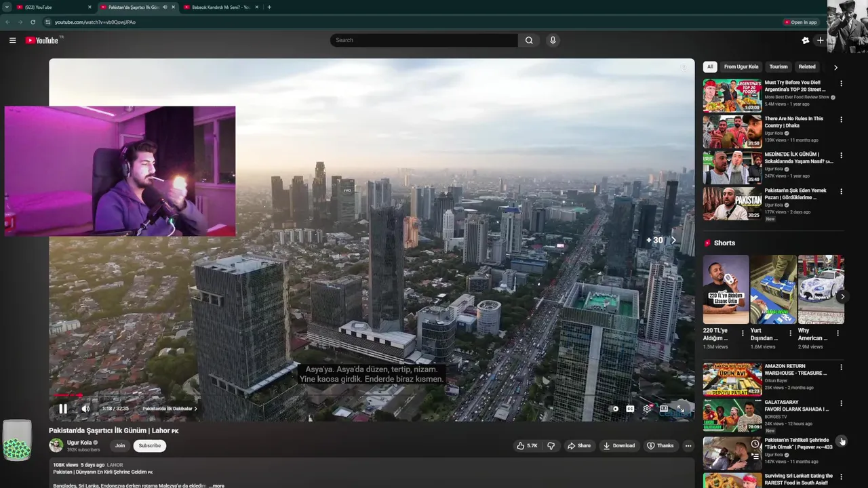The height and width of the screenshot is (488, 868).
Task: Click the search magnifier button
Action: pos(529,40)
